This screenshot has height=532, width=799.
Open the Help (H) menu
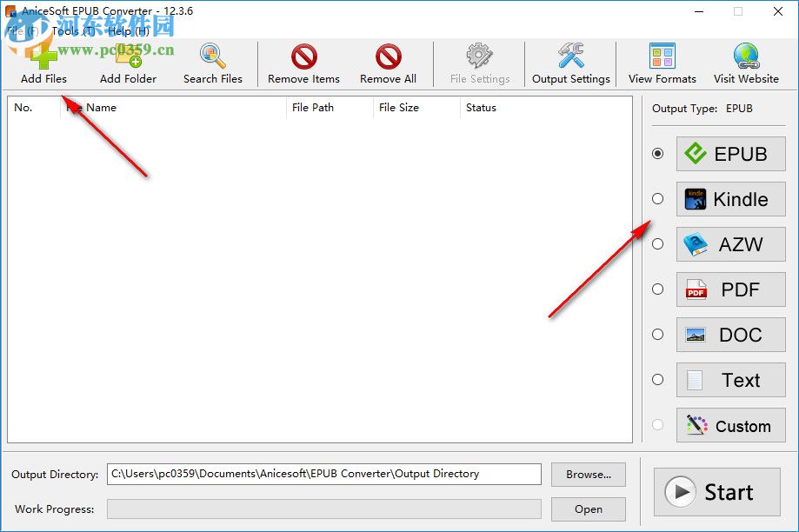tap(128, 31)
